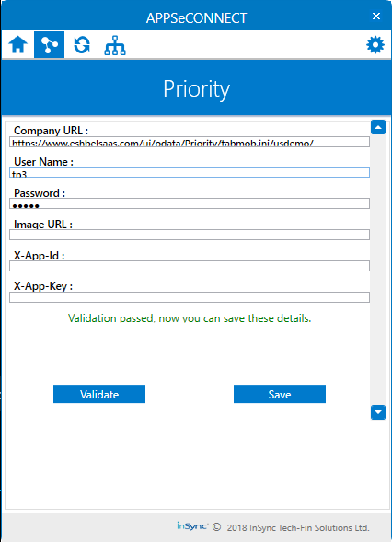Open the Home icon in toolbar
The height and width of the screenshot is (542, 392).
tap(18, 45)
